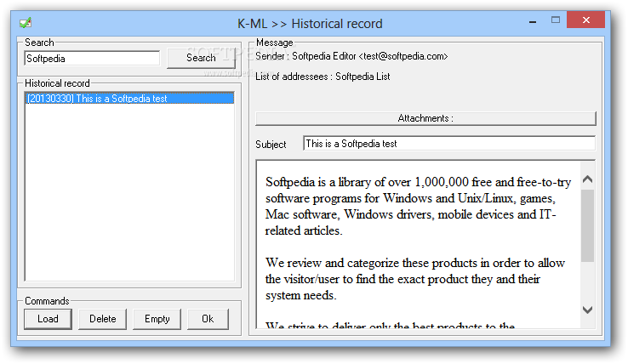
Task: Maximize the K-ML Historical record window
Action: (556, 20)
